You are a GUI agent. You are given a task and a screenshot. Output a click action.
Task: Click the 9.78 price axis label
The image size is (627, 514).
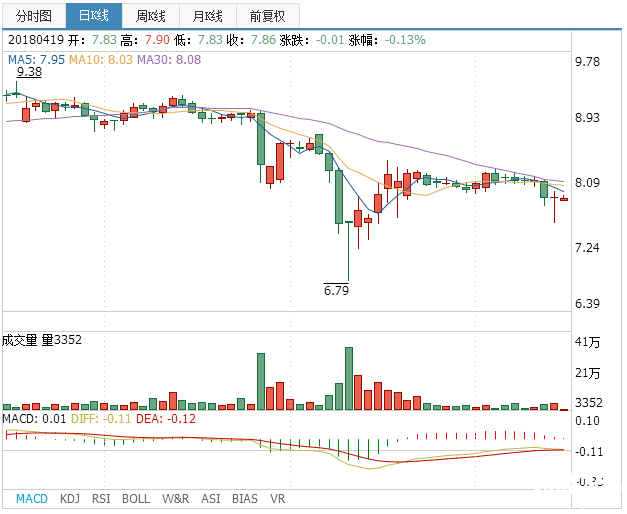(x=587, y=62)
